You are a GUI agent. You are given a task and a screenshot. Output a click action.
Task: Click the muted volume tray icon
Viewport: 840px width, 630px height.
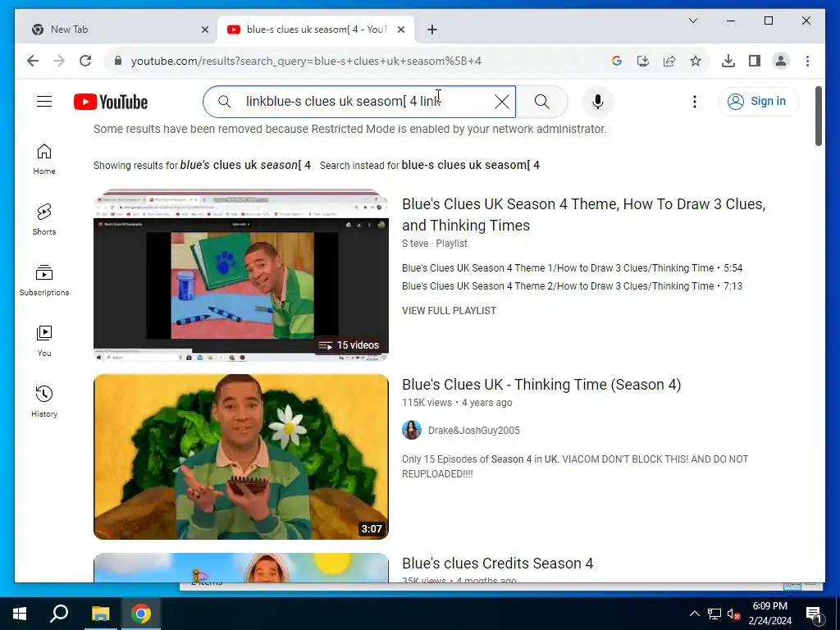[733, 614]
